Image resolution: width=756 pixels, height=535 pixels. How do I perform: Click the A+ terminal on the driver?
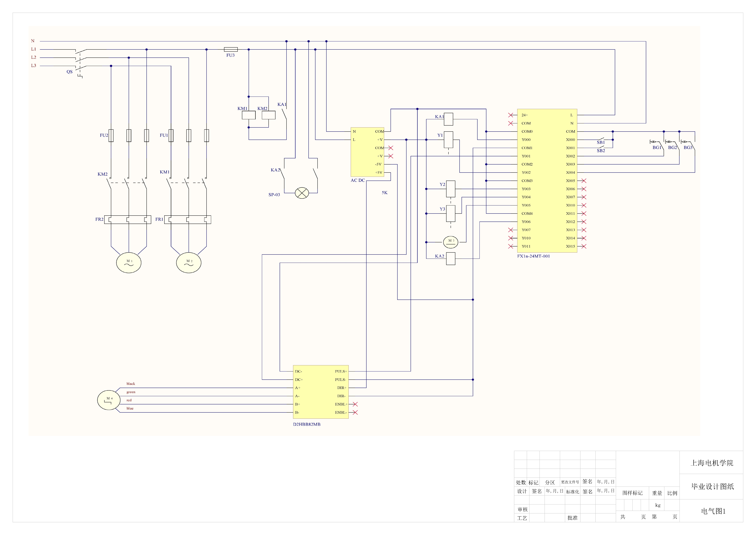(x=298, y=388)
